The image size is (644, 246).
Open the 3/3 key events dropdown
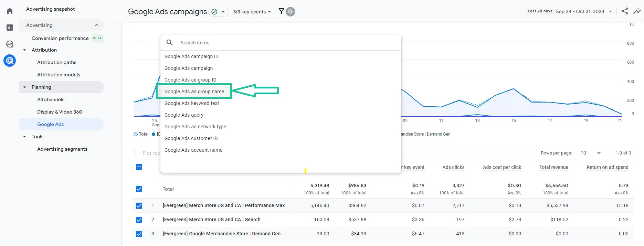tap(252, 12)
